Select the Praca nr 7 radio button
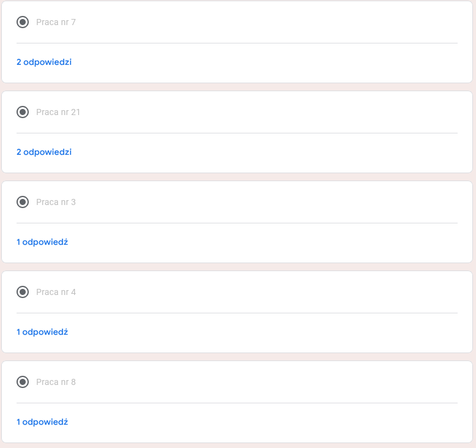The image size is (476, 448). point(23,22)
